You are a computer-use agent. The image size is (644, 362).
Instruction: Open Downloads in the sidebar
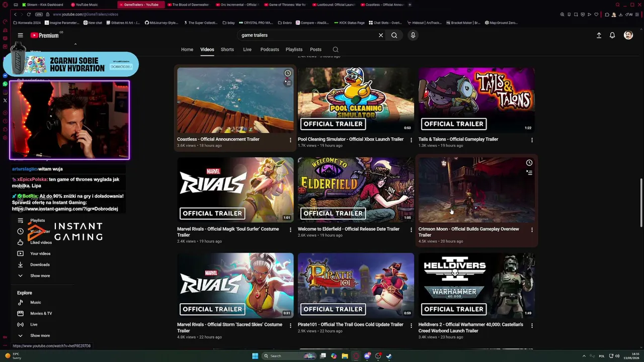[x=40, y=264]
